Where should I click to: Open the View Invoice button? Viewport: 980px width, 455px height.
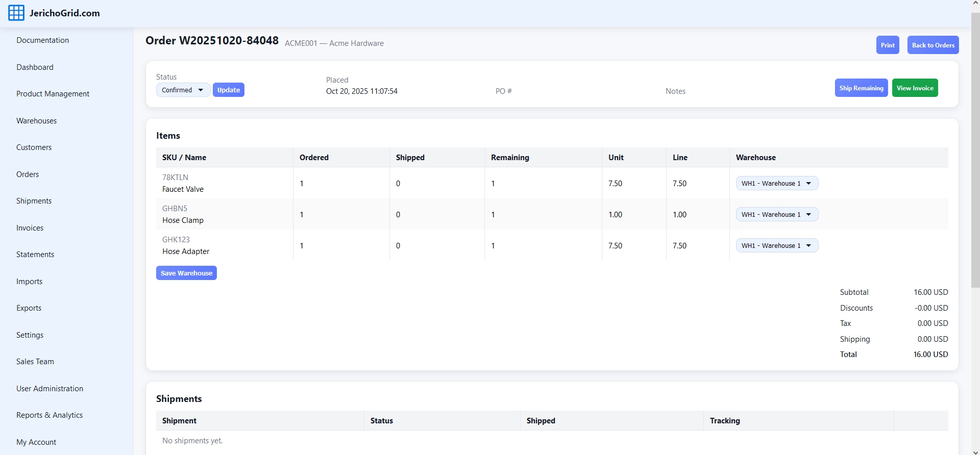915,88
